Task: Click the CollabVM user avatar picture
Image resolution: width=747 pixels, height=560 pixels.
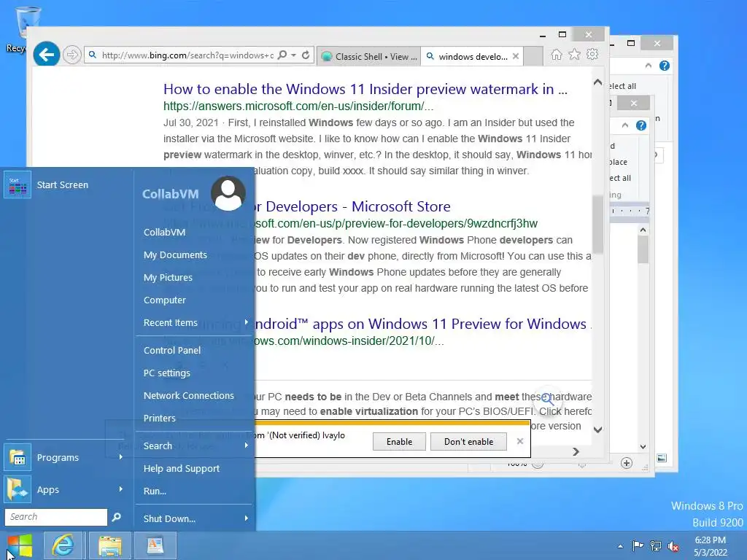Action: point(228,193)
